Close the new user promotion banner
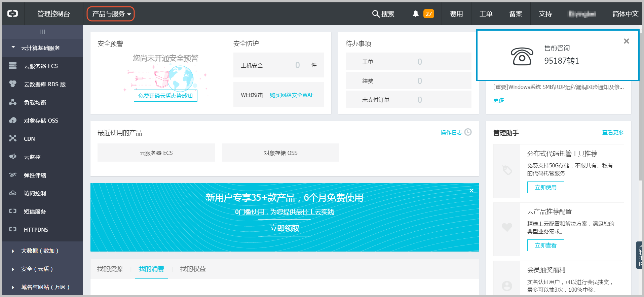 [471, 191]
